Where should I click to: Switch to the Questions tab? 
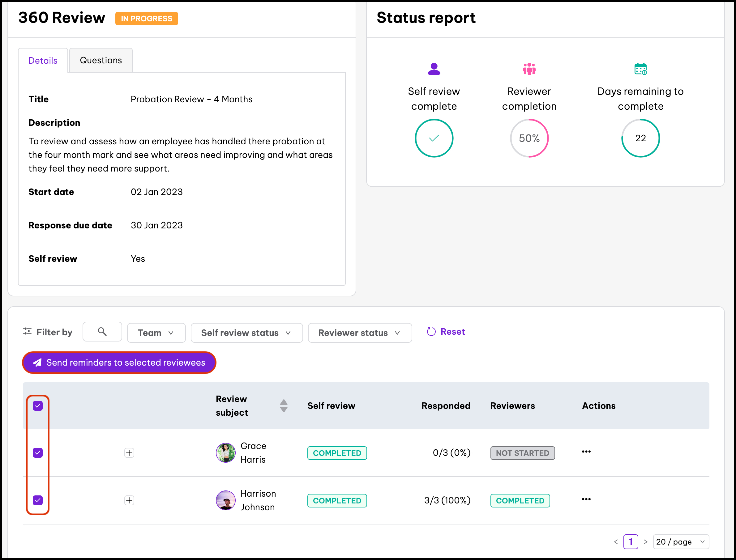coord(101,60)
